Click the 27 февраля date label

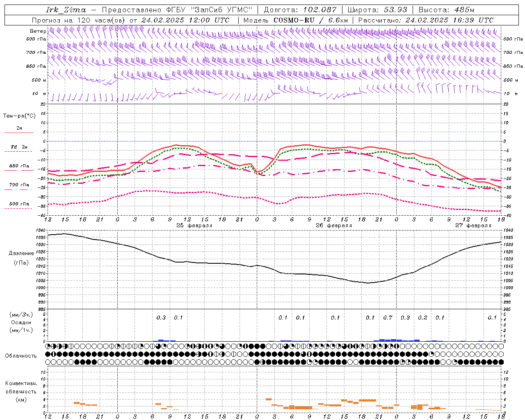coord(473,226)
